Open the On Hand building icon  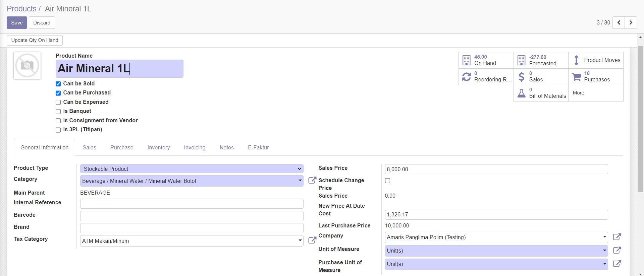tap(466, 60)
